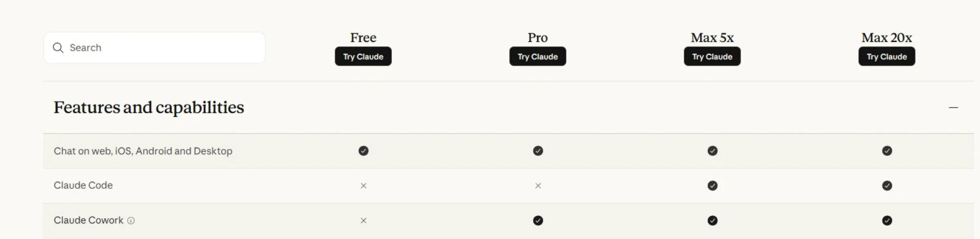Click the Max 20x checkmark for Claude Cowork
Viewport: 980px width, 239px height.
point(887,220)
